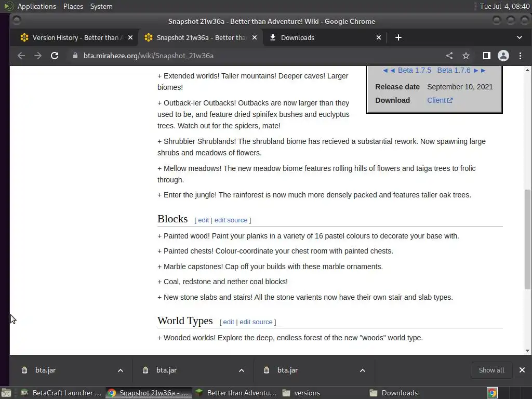
Task: Close the Downloads tab
Action: pyautogui.click(x=379, y=37)
